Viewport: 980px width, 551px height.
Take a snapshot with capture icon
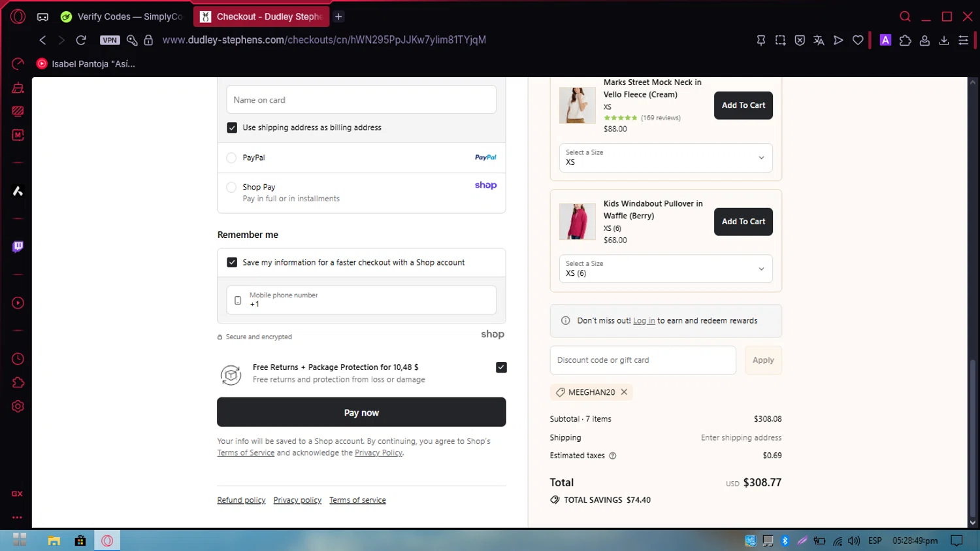780,41
